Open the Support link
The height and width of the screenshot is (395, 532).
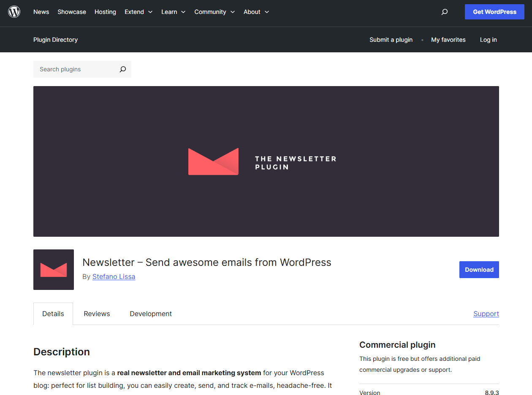[x=486, y=314]
